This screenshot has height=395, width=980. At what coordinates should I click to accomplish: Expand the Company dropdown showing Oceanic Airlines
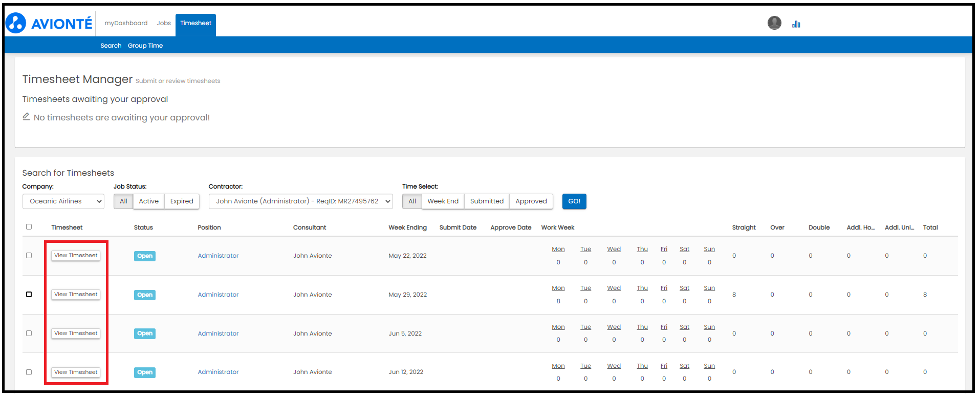pos(63,201)
